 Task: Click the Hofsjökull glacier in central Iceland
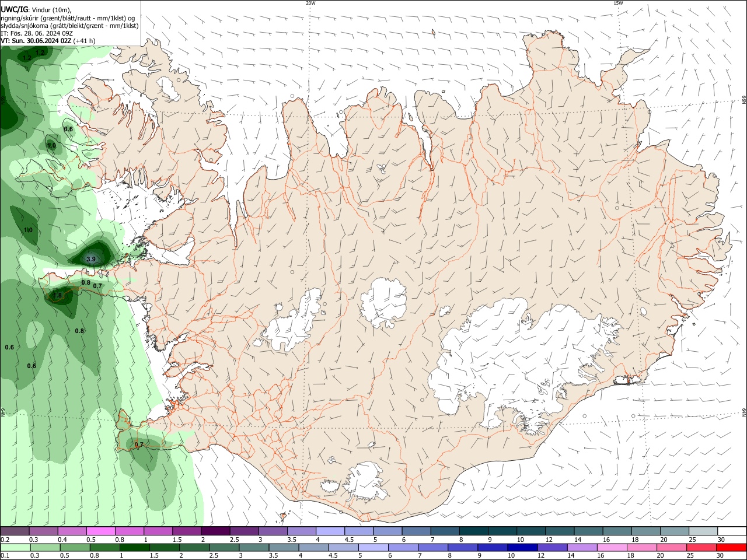383,302
